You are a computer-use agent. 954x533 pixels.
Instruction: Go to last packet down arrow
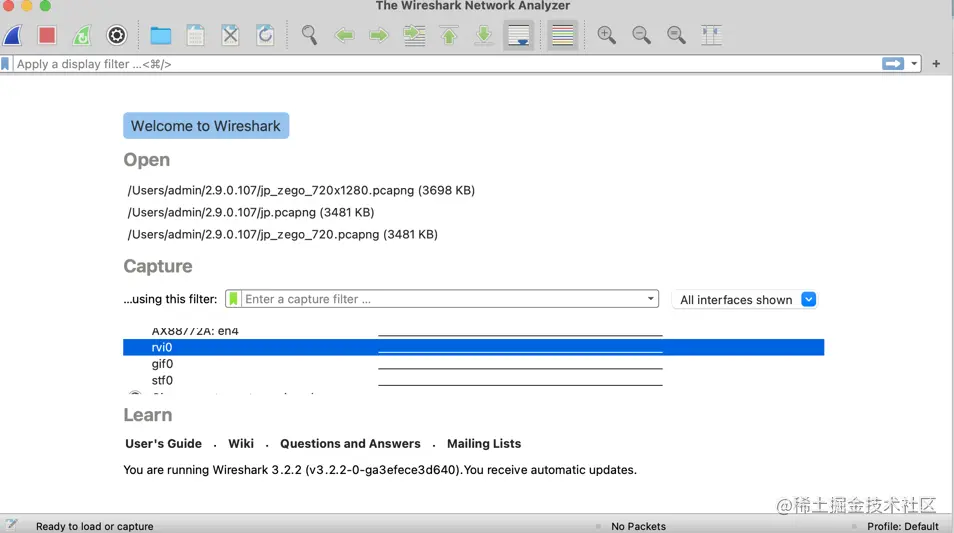[484, 35]
